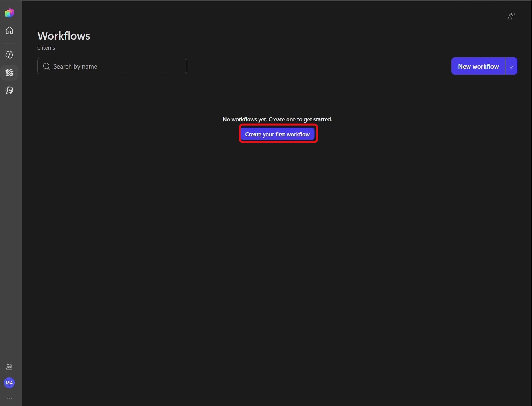Click 'No workflows yet' message text
Screen dimensions: 532x406
pyautogui.click(x=277, y=119)
